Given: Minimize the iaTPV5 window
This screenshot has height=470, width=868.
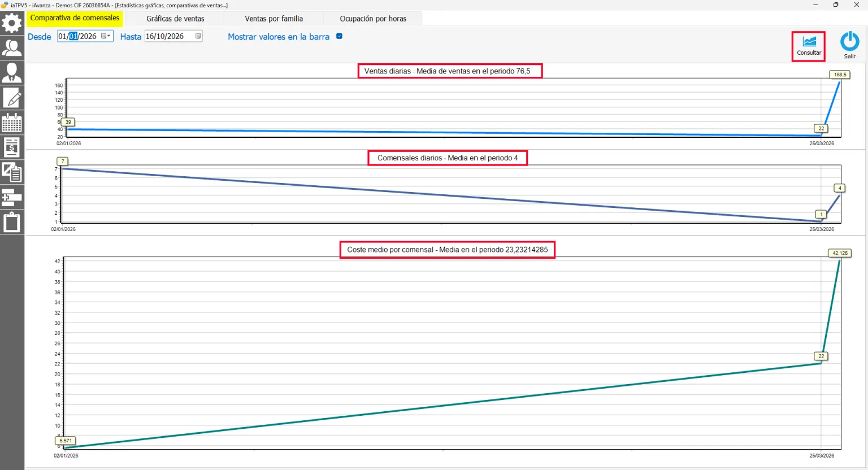Looking at the screenshot, I should 815,5.
